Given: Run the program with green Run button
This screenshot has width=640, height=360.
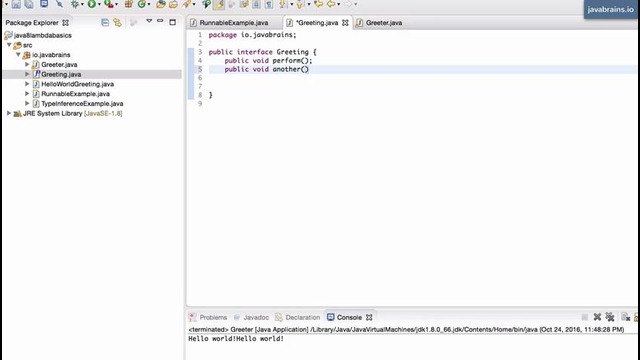Looking at the screenshot, I should coord(92,4).
